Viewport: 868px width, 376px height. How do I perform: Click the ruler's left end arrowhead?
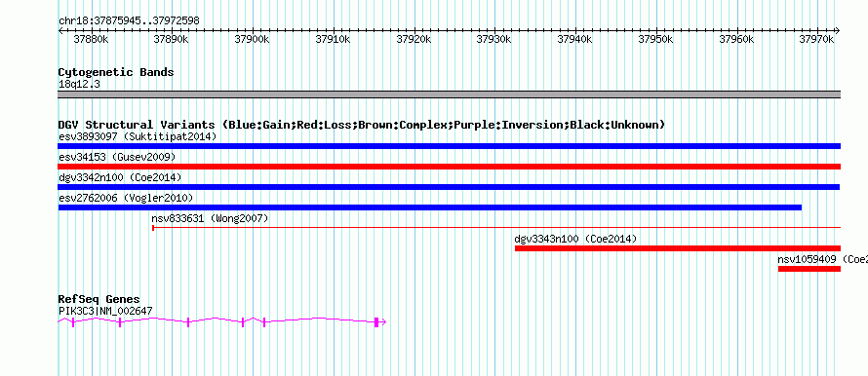pyautogui.click(x=60, y=30)
